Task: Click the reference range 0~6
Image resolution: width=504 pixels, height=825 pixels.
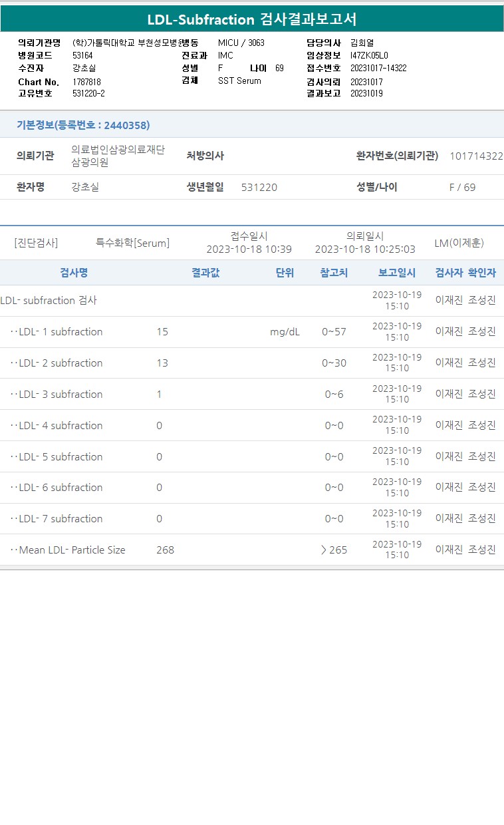Action: 334,395
